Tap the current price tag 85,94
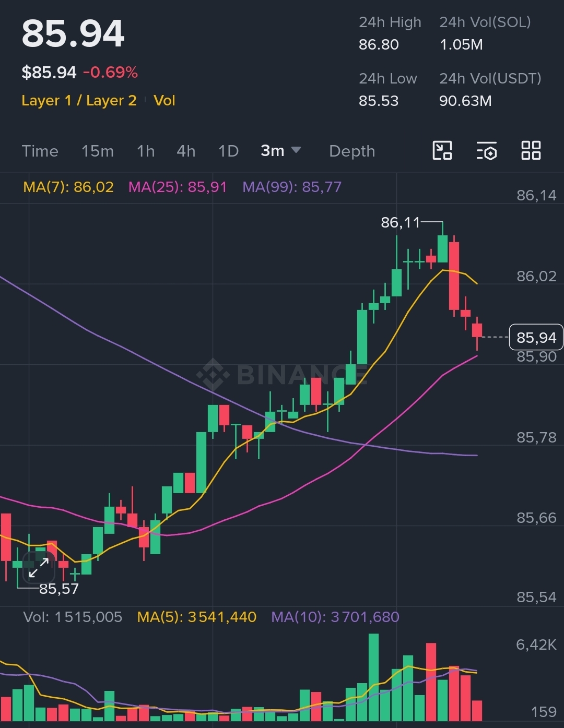Viewport: 564px width, 728px height. pyautogui.click(x=536, y=338)
